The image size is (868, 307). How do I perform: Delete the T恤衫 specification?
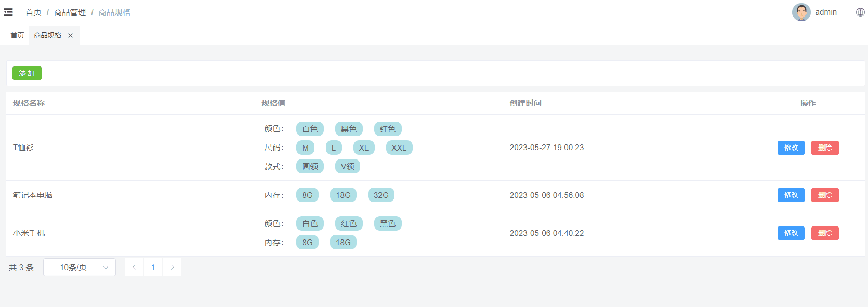tap(825, 148)
